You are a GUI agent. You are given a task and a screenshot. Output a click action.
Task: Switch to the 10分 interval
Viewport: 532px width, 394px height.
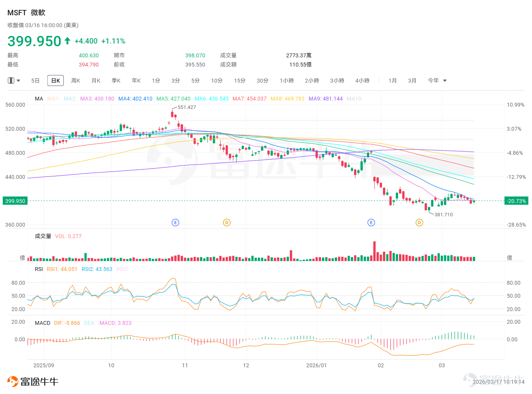tap(217, 81)
